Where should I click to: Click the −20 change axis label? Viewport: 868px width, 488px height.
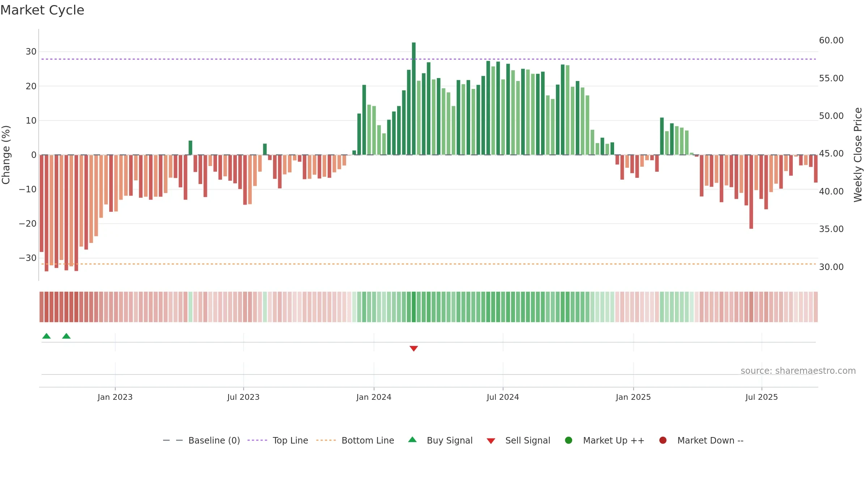click(x=28, y=223)
